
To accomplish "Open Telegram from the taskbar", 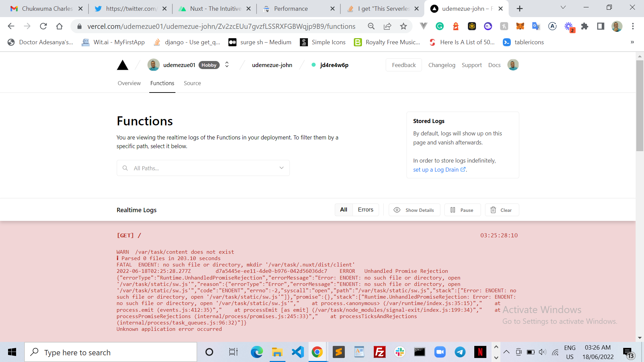I will 460,352.
